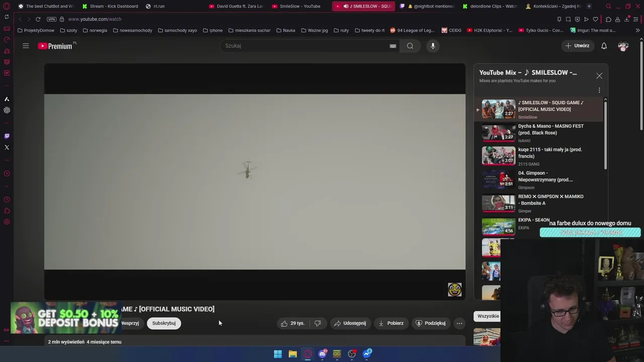Close the YouTube Mix playlist panel
The height and width of the screenshot is (362, 644).
[599, 75]
